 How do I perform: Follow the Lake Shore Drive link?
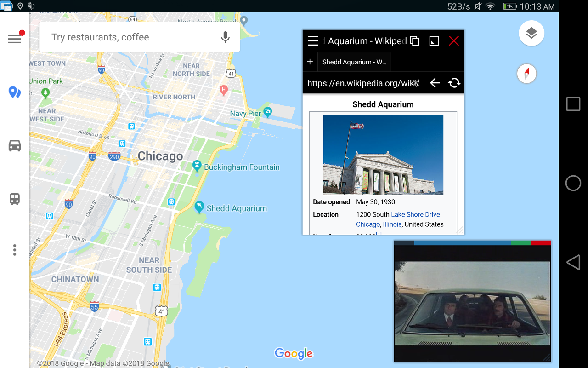coord(415,214)
